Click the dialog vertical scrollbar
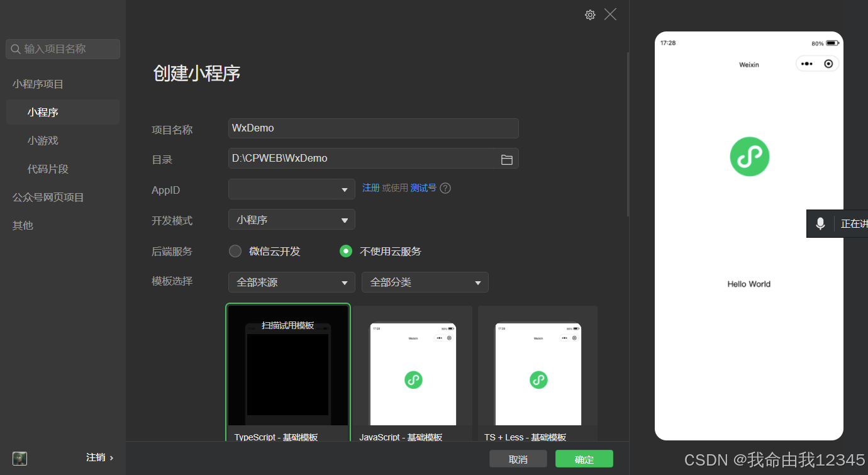Viewport: 868px width, 475px height. coord(627,133)
